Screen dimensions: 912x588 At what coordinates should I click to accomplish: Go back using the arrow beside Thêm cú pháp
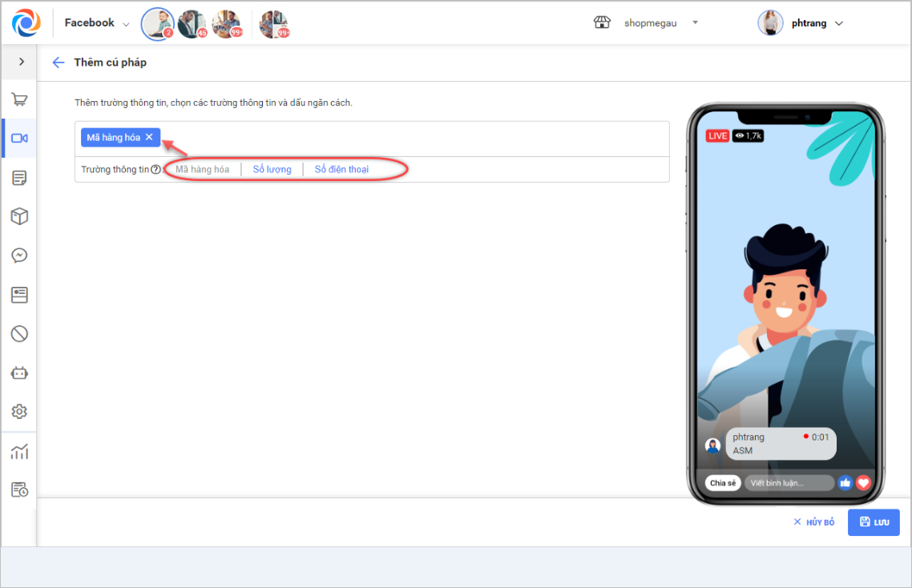pyautogui.click(x=59, y=62)
